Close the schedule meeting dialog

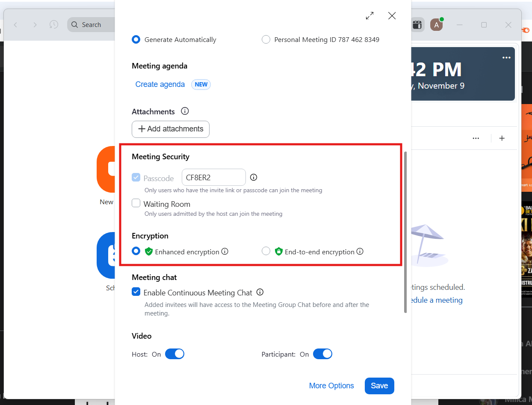point(392,16)
